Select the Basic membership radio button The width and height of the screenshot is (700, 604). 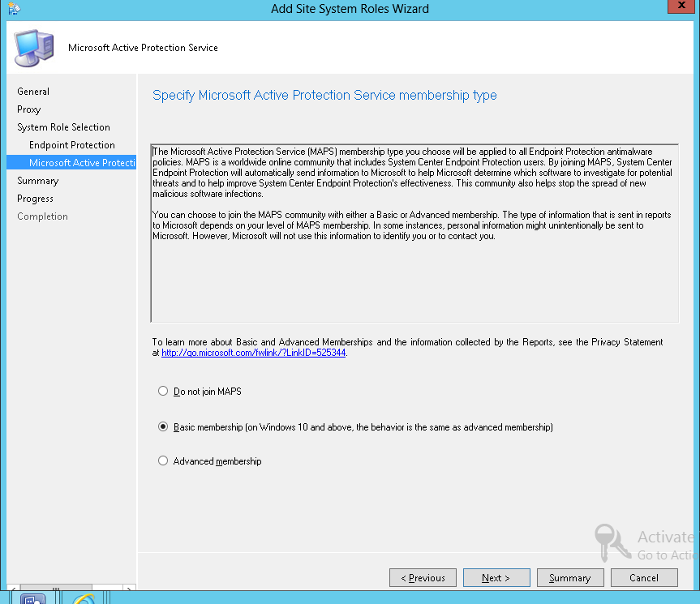(x=163, y=427)
